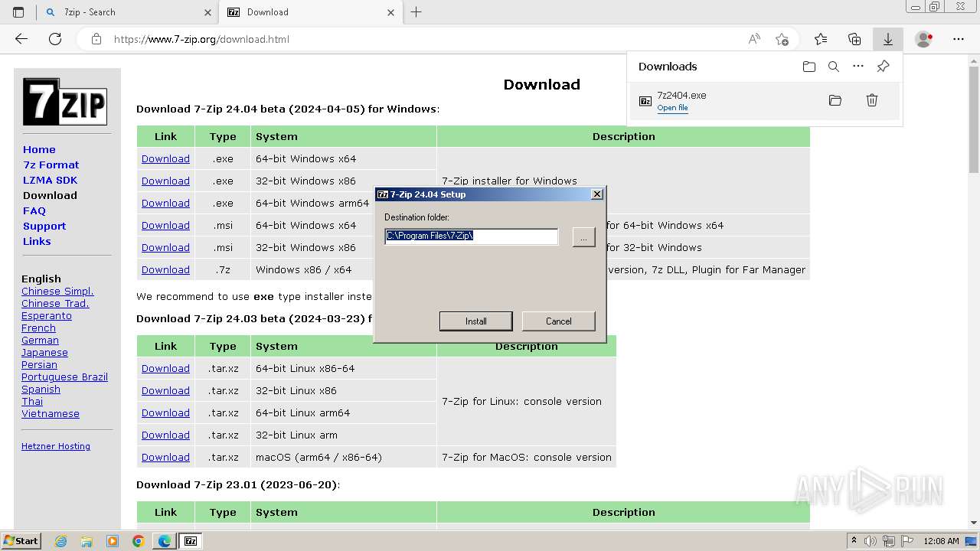Image resolution: width=980 pixels, height=551 pixels.
Task: Open File Explorer from the taskbar
Action: 87,541
